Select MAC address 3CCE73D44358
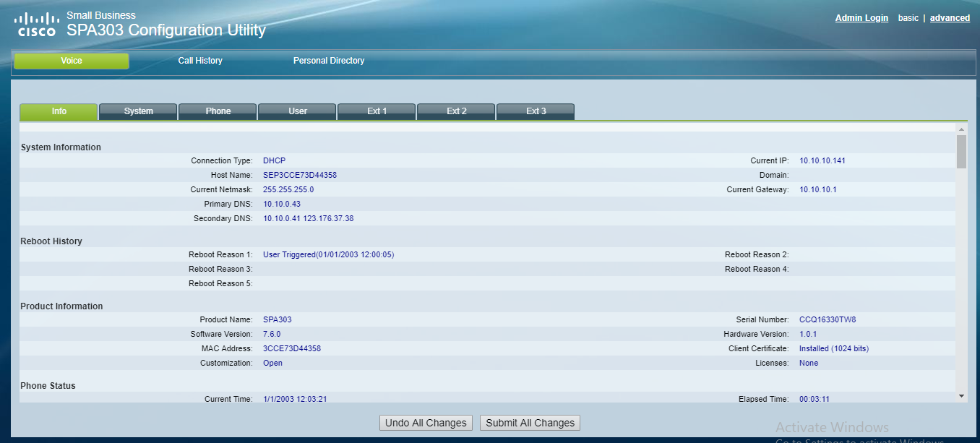This screenshot has height=443, width=980. 292,348
